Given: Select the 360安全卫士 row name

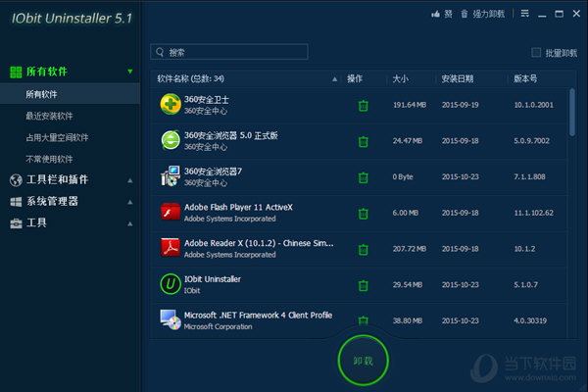Looking at the screenshot, I should (206, 100).
